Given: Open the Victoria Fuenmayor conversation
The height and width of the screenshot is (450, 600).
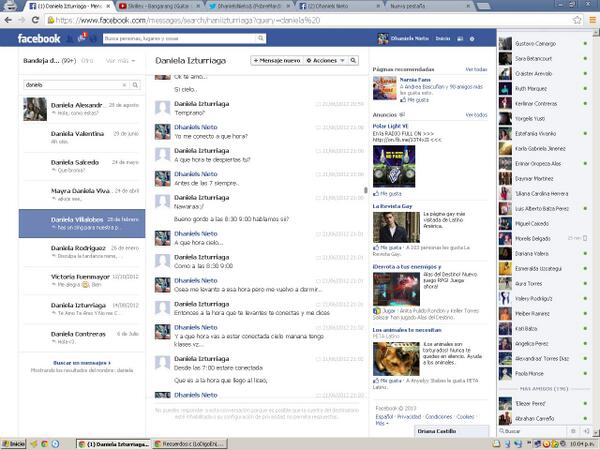Looking at the screenshot, I should [x=82, y=280].
